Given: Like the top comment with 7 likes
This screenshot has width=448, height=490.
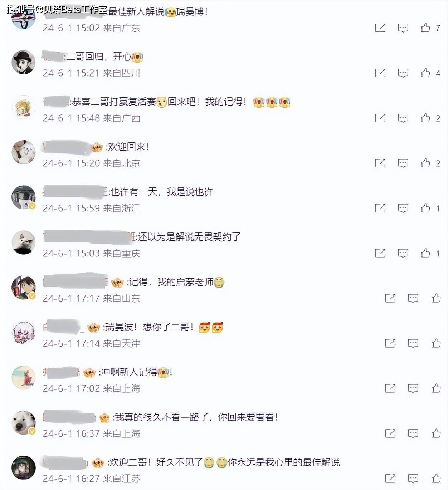Looking at the screenshot, I should 425,28.
